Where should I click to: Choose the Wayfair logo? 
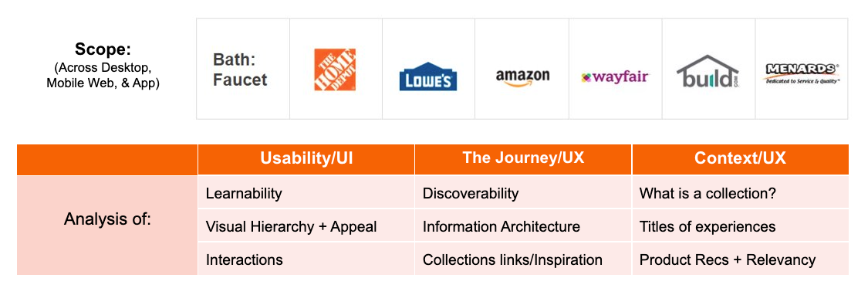(614, 77)
